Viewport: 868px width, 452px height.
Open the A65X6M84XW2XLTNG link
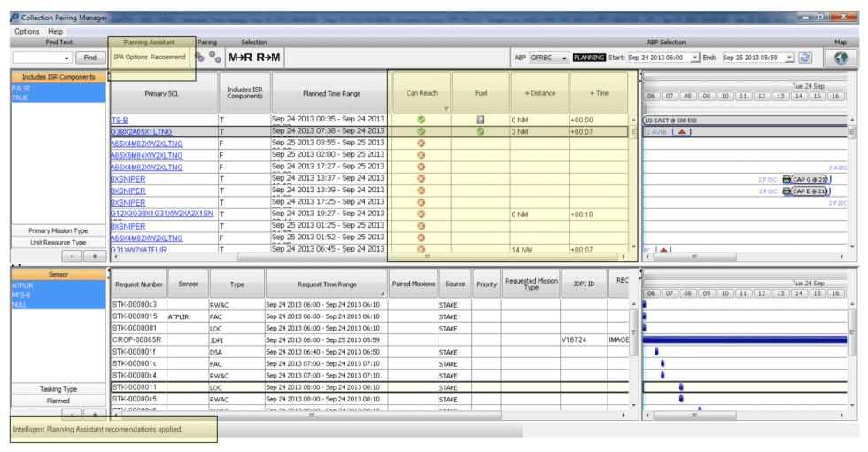tap(147, 156)
